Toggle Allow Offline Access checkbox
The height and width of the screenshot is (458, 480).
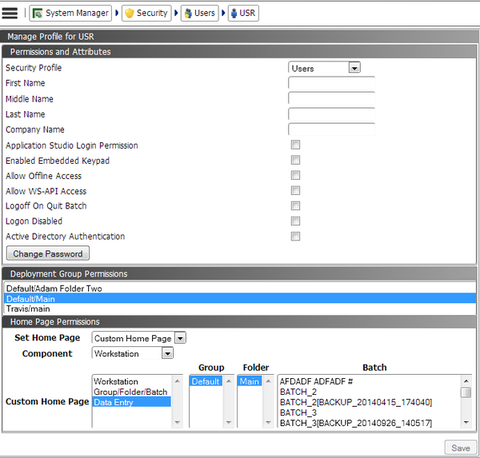pos(295,175)
